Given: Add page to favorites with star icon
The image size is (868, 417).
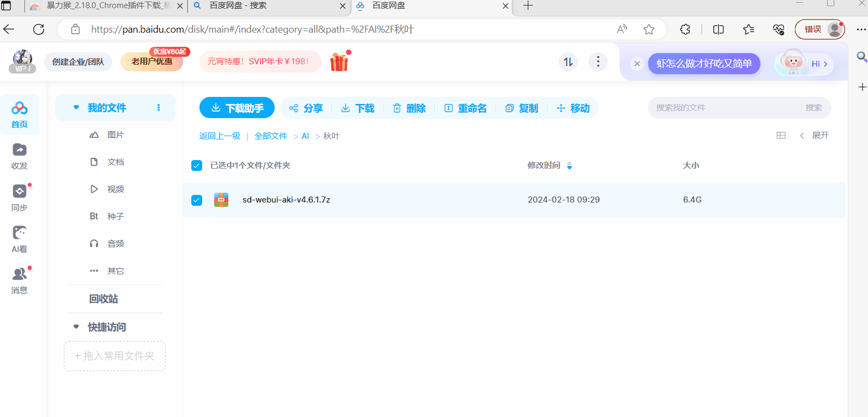Looking at the screenshot, I should click(x=648, y=29).
